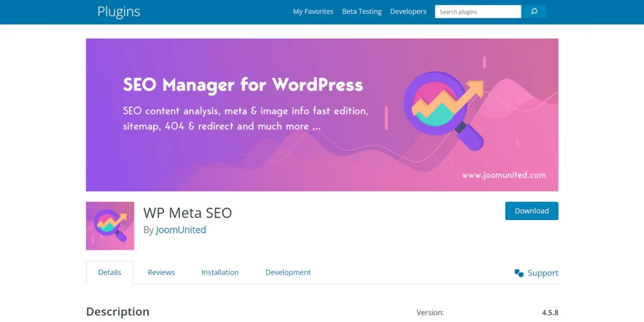
Task: Open the Development tab
Action: (288, 272)
